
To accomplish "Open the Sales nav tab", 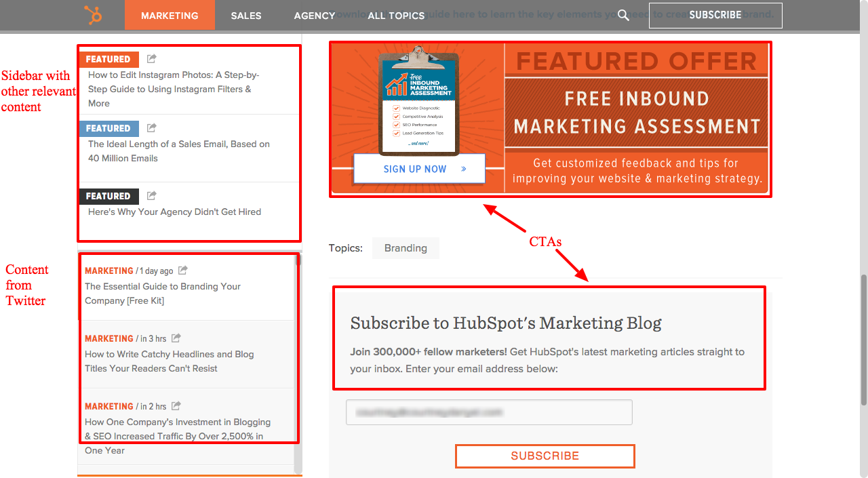I will point(246,15).
